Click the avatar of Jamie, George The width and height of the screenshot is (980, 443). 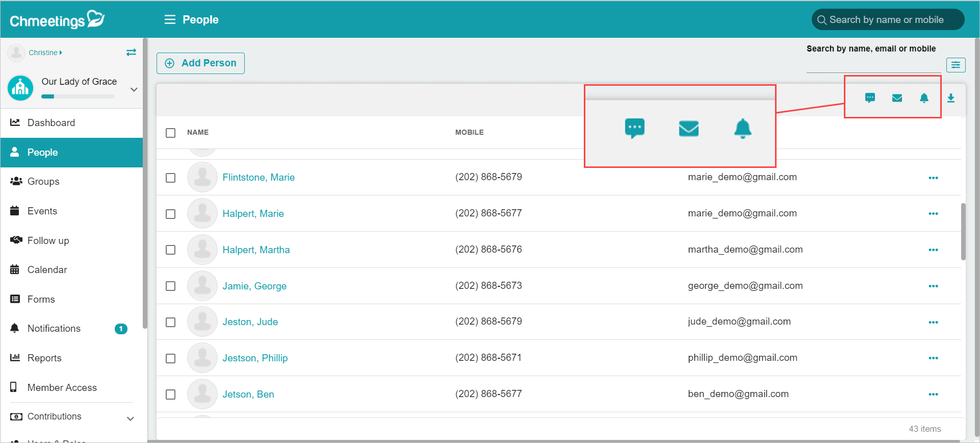pyautogui.click(x=202, y=286)
